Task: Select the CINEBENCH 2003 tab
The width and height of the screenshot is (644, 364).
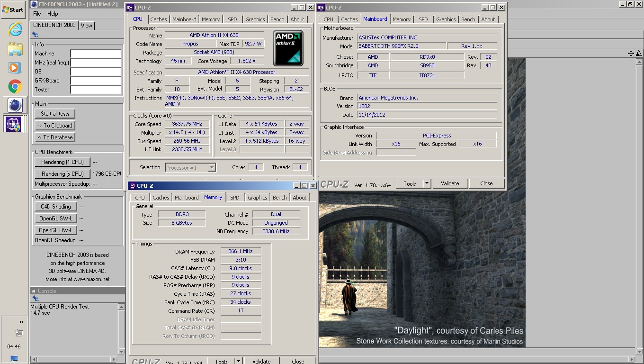Action: [54, 25]
